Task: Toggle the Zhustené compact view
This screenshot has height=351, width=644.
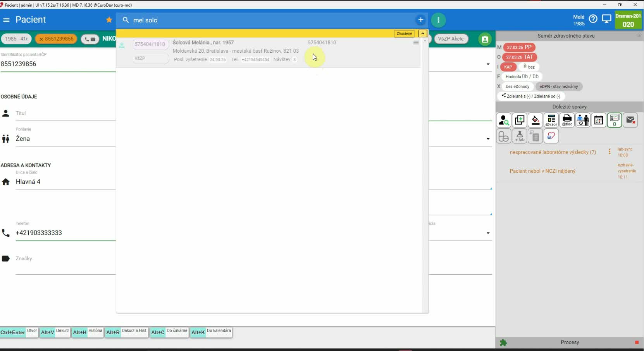Action: click(x=404, y=34)
